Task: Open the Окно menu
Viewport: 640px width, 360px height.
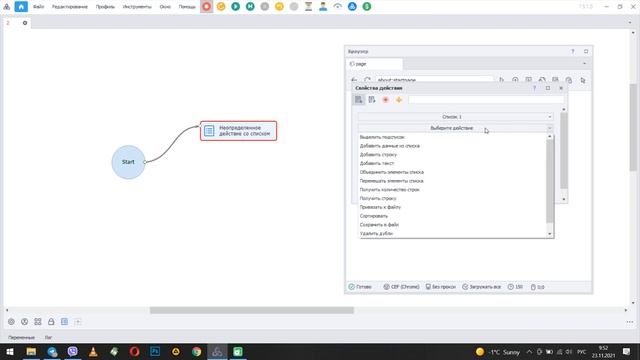Action: coord(165,7)
